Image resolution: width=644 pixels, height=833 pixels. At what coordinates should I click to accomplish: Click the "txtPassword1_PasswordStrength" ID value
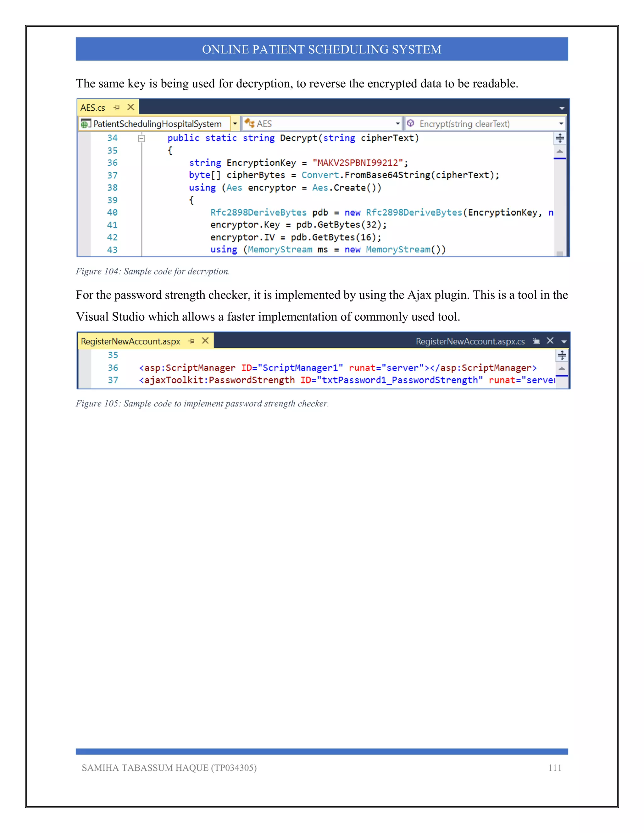[x=400, y=380]
